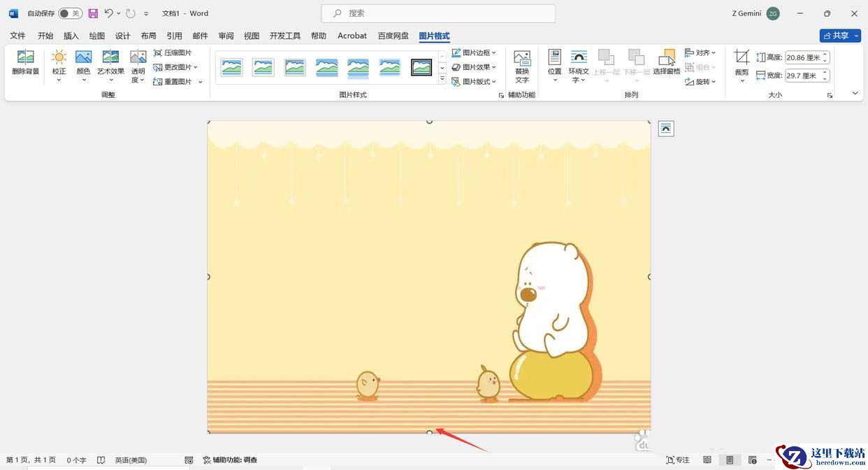Open the 校正 corrections tool
Image resolution: width=868 pixels, height=470 pixels.
point(59,66)
